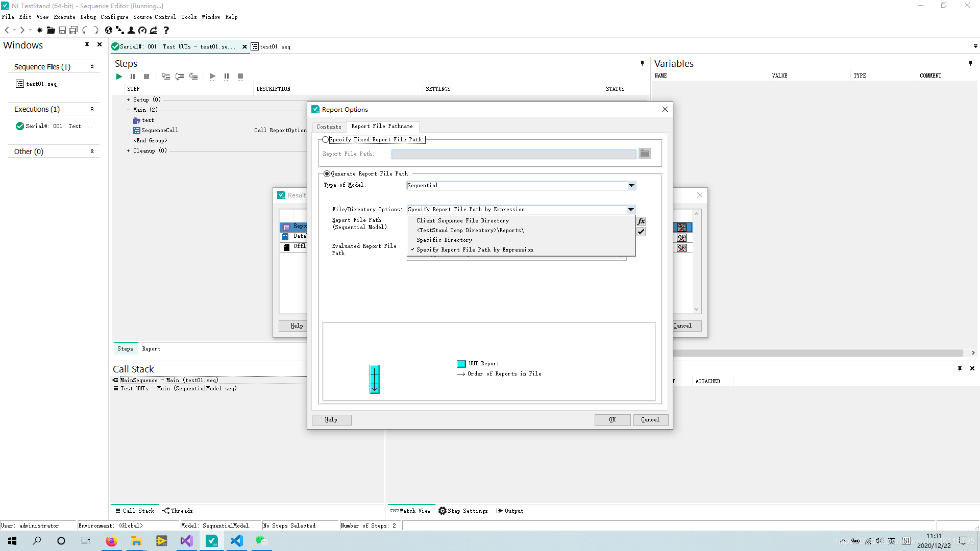This screenshot has width=980, height=551.
Task: Select Generate Report File Path radio button
Action: tap(327, 174)
